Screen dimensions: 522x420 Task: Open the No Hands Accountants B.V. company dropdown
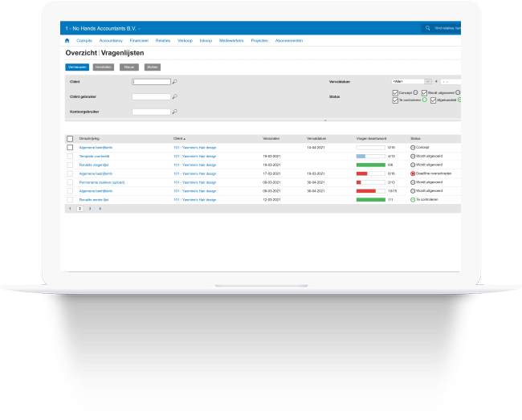point(103,29)
